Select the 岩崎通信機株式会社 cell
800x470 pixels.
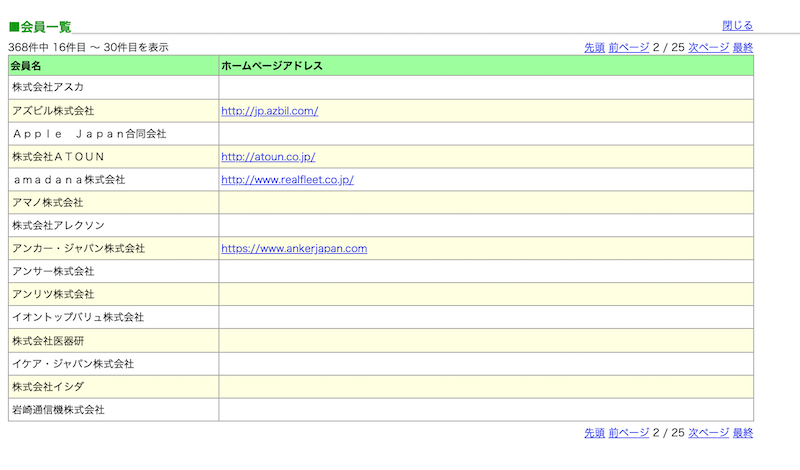[x=114, y=410]
